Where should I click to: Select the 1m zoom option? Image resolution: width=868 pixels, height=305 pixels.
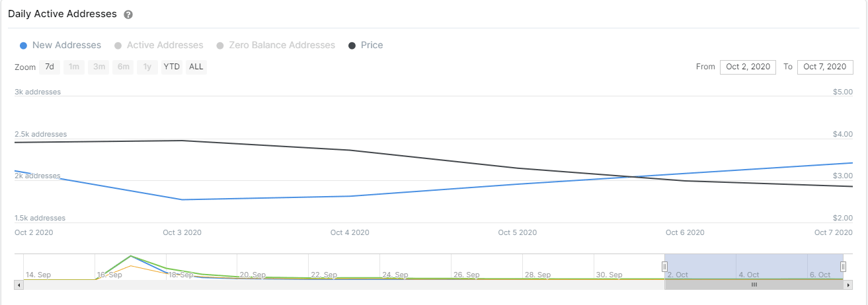[74, 67]
